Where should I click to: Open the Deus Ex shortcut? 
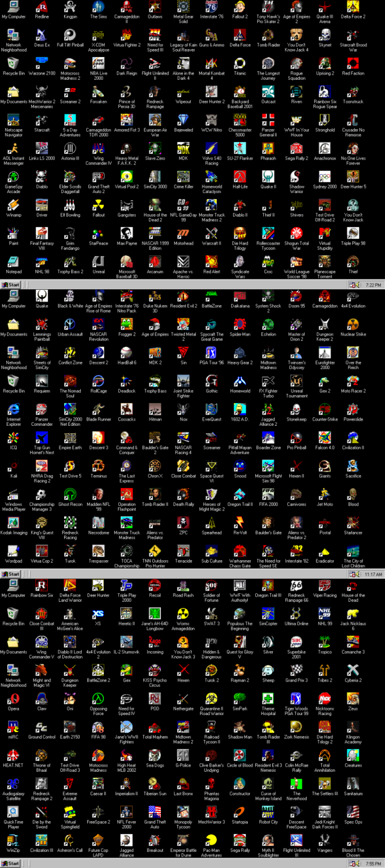click(42, 35)
